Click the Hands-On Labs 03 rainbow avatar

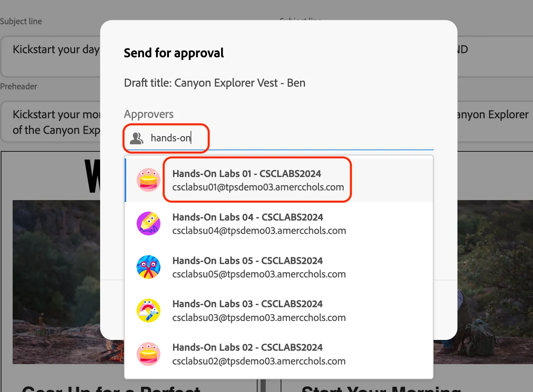149,311
